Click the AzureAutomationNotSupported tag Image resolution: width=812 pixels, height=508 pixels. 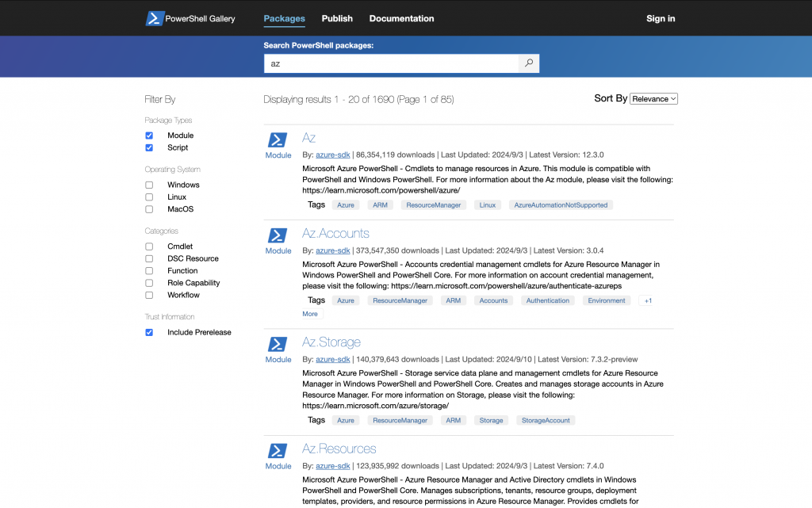tap(561, 205)
